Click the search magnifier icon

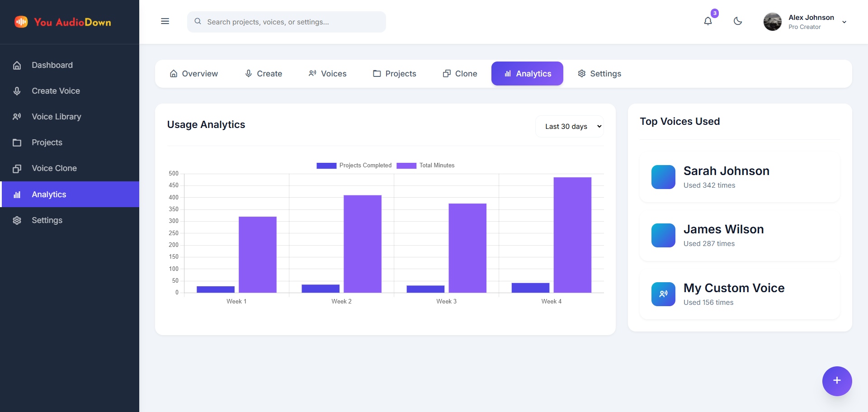coord(198,21)
